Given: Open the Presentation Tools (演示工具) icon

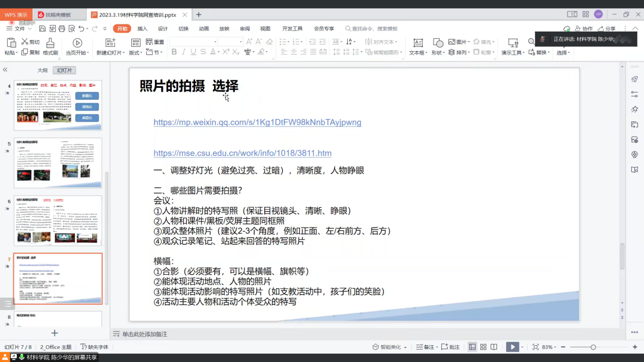Looking at the screenshot, I should tap(513, 43).
